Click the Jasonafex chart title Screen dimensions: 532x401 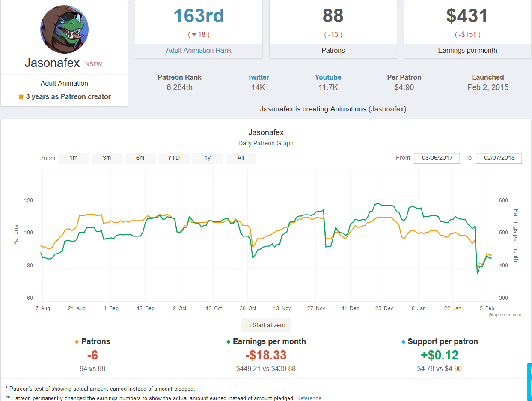[x=266, y=133]
